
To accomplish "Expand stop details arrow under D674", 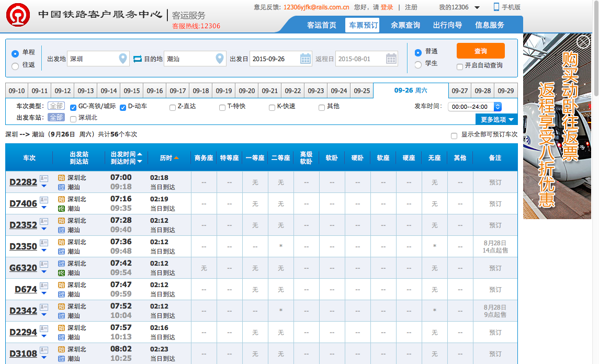I will 44,293.
